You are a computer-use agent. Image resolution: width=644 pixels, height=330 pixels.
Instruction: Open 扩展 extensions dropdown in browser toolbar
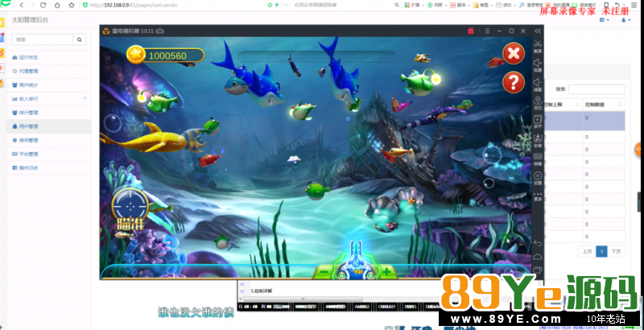(415, 5)
